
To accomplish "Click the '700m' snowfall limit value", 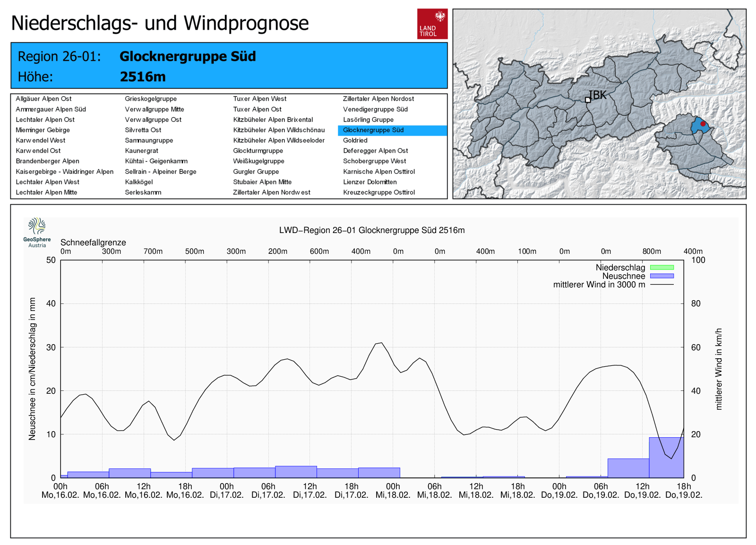I will pos(153,251).
